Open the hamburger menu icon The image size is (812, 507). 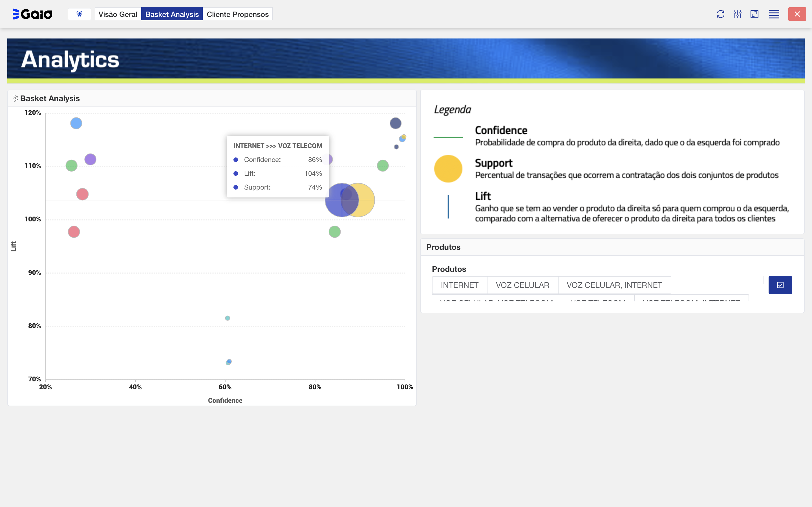point(774,14)
